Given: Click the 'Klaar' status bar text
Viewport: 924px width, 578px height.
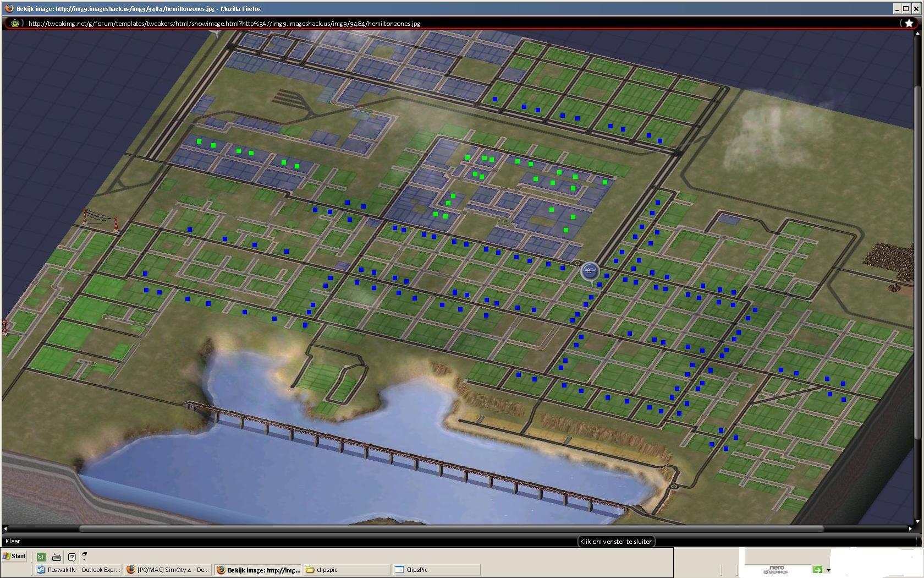Looking at the screenshot, I should (13, 541).
